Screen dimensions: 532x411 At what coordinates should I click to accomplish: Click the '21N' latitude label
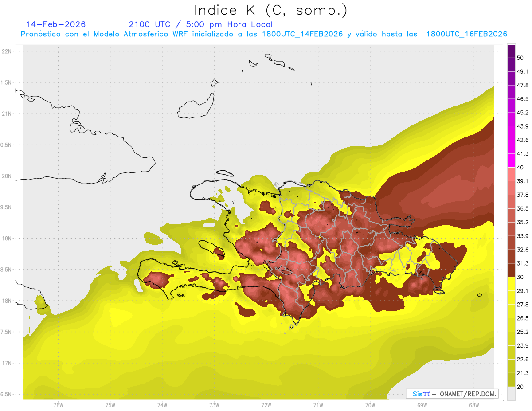pos(8,114)
